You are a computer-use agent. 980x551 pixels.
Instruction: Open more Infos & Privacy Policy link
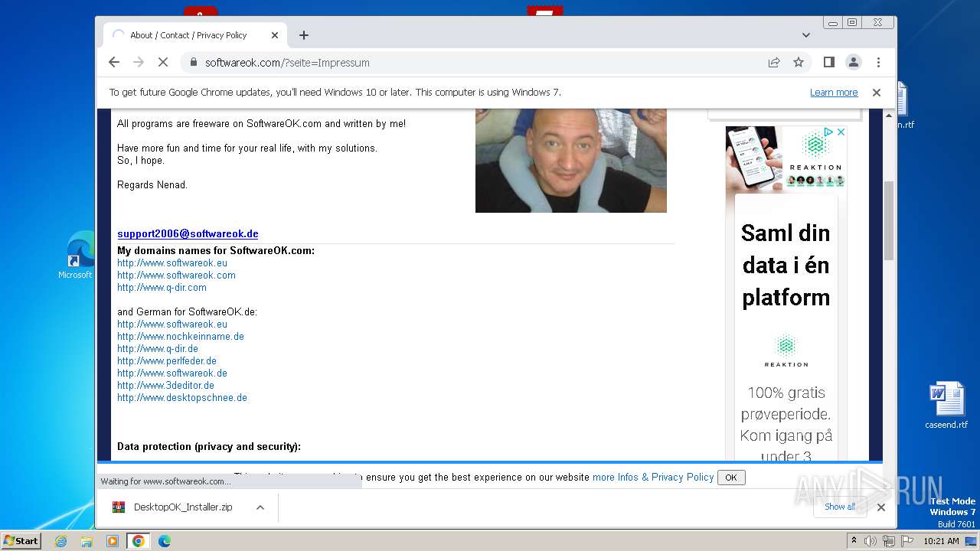click(653, 477)
